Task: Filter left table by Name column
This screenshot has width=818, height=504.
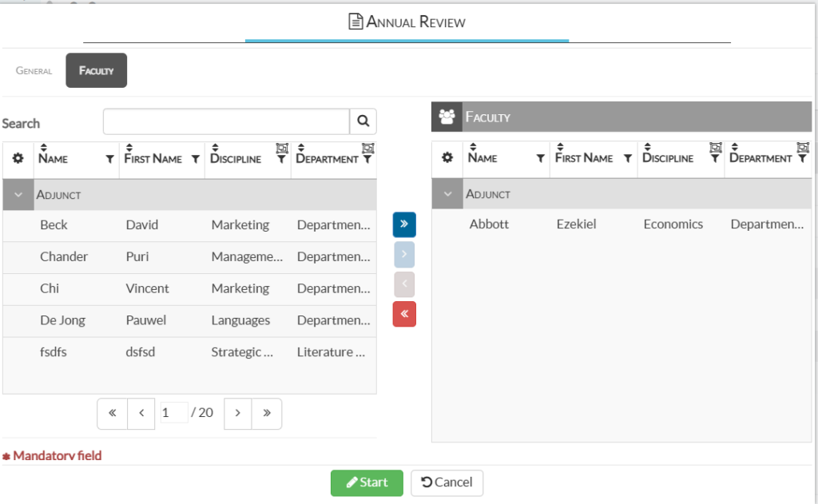Action: point(109,160)
